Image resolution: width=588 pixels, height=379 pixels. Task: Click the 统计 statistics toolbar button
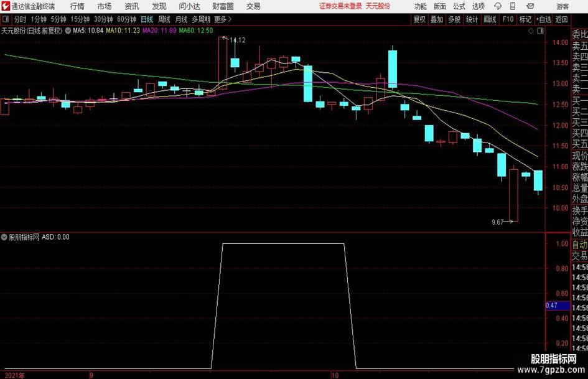pos(472,19)
